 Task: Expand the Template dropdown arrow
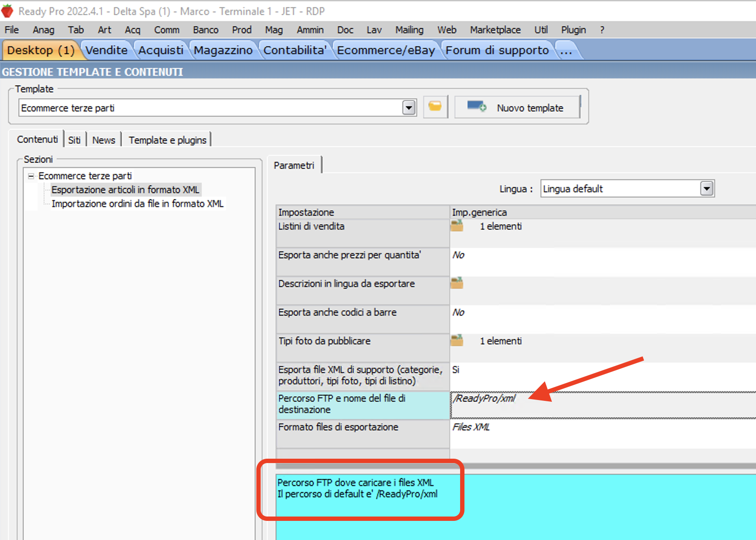pyautogui.click(x=409, y=107)
